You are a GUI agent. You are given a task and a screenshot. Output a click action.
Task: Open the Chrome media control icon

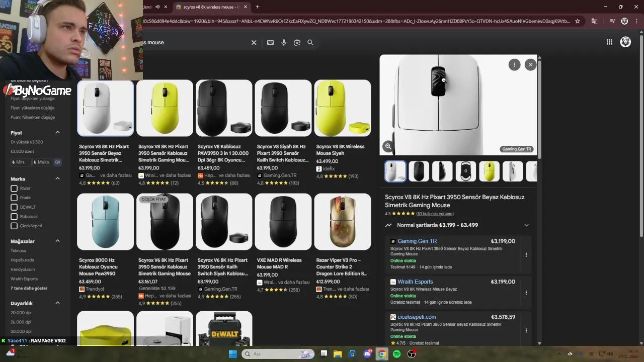pyautogui.click(x=612, y=21)
